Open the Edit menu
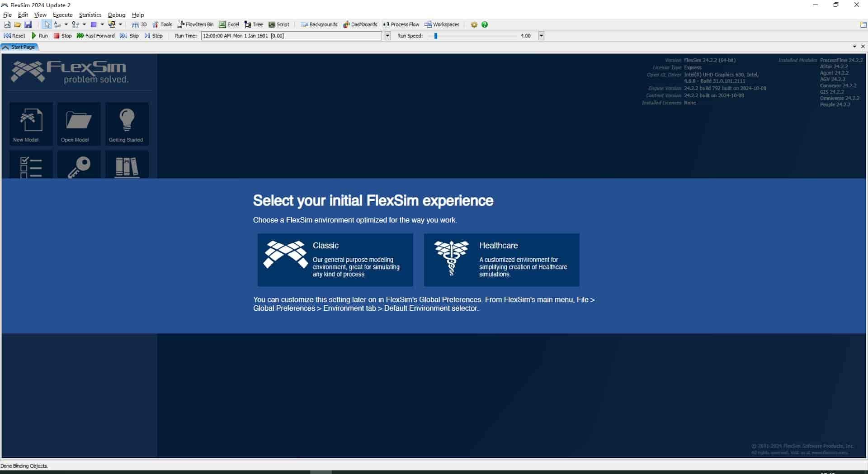This screenshot has height=474, width=868. coord(23,14)
